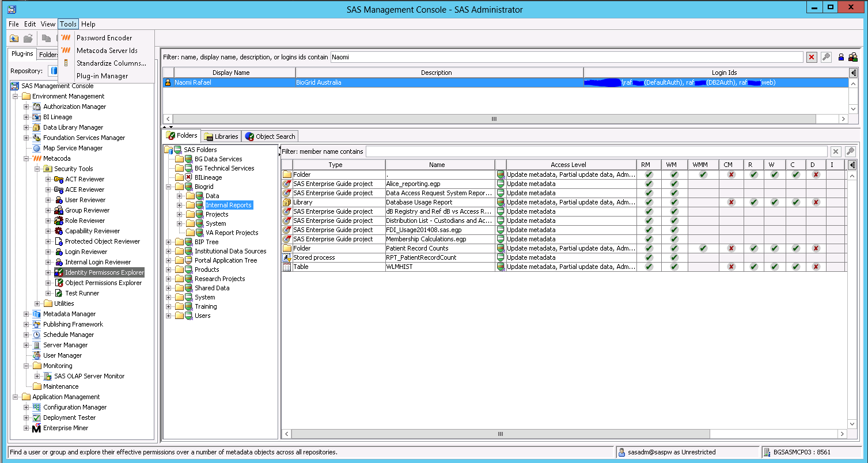Viewport: 868px width, 463px height.
Task: Click the up-one-level folder toolbar icon
Action: tap(14, 38)
